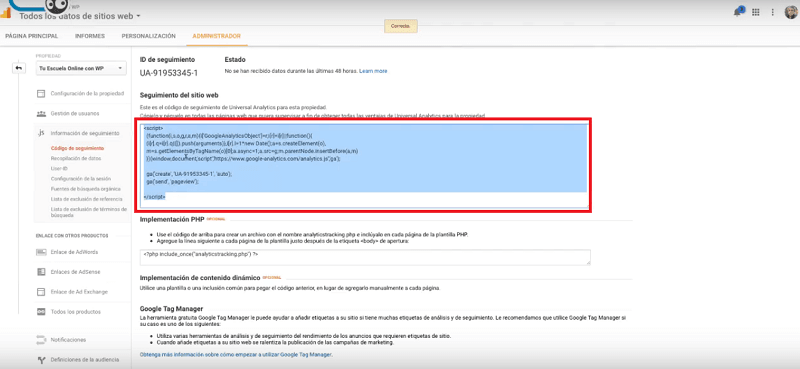
Task: Open the Todos los datos de sitios web selector
Action: pyautogui.click(x=80, y=16)
